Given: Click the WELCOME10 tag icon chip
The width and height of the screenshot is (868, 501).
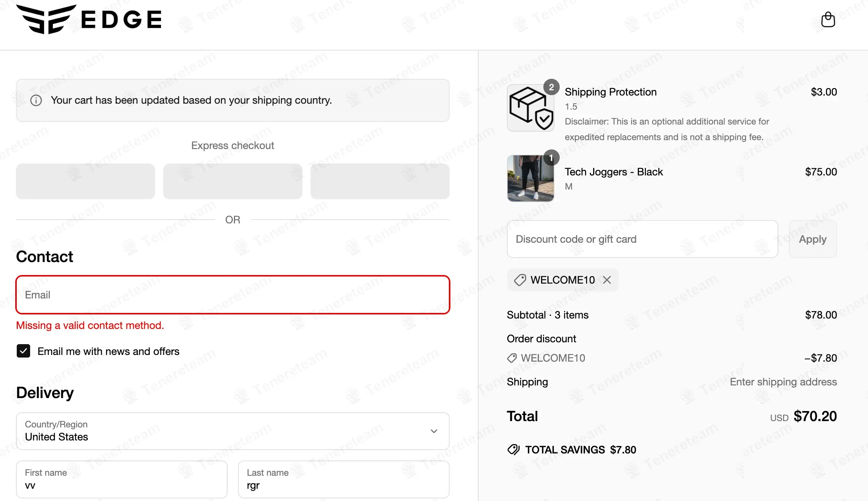Looking at the screenshot, I should [520, 280].
